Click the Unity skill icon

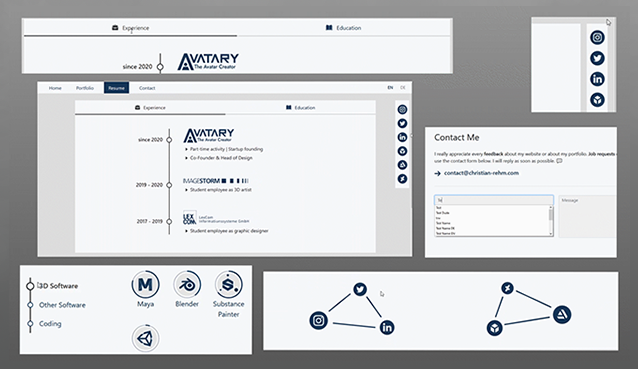pos(145,338)
